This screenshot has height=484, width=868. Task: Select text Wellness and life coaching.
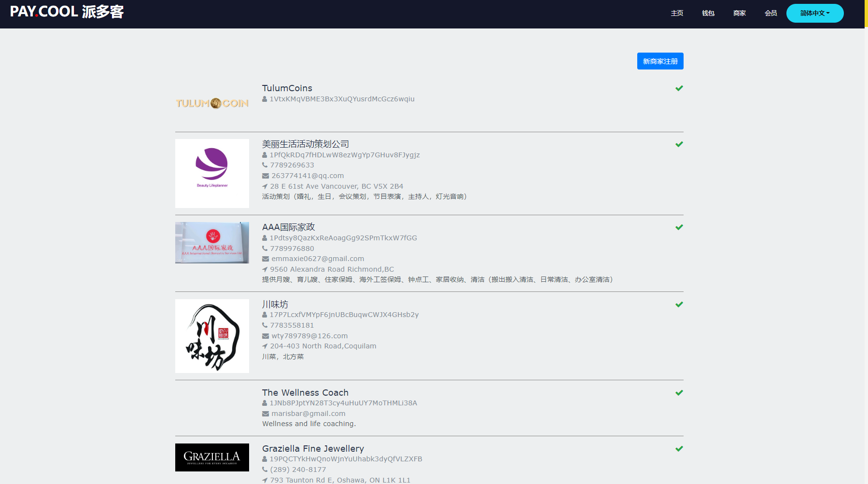pos(309,424)
